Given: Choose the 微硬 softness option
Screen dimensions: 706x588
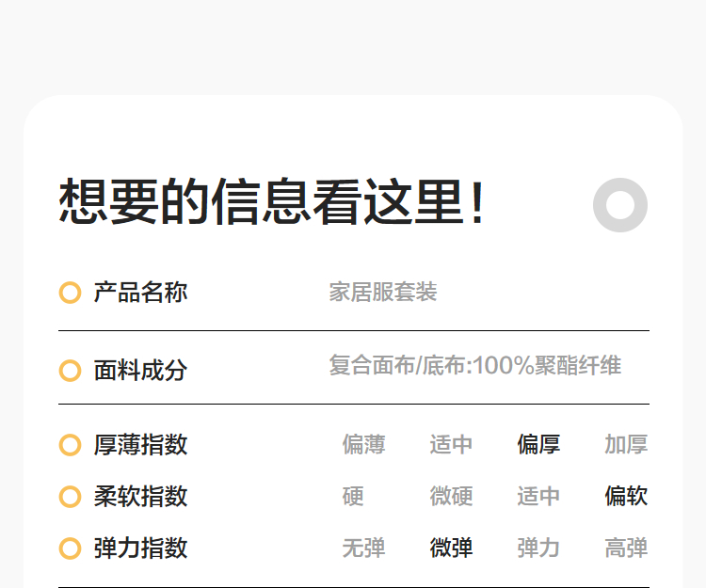Looking at the screenshot, I should tap(451, 496).
